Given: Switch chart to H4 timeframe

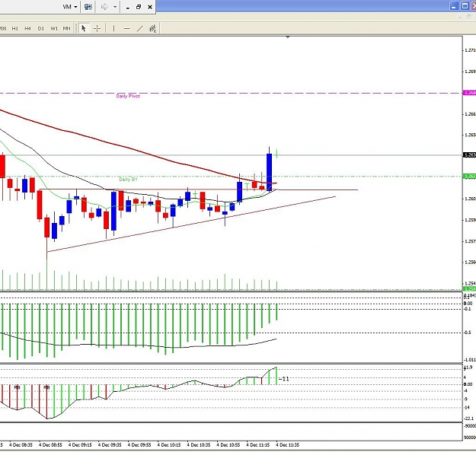Looking at the screenshot, I should [27, 28].
